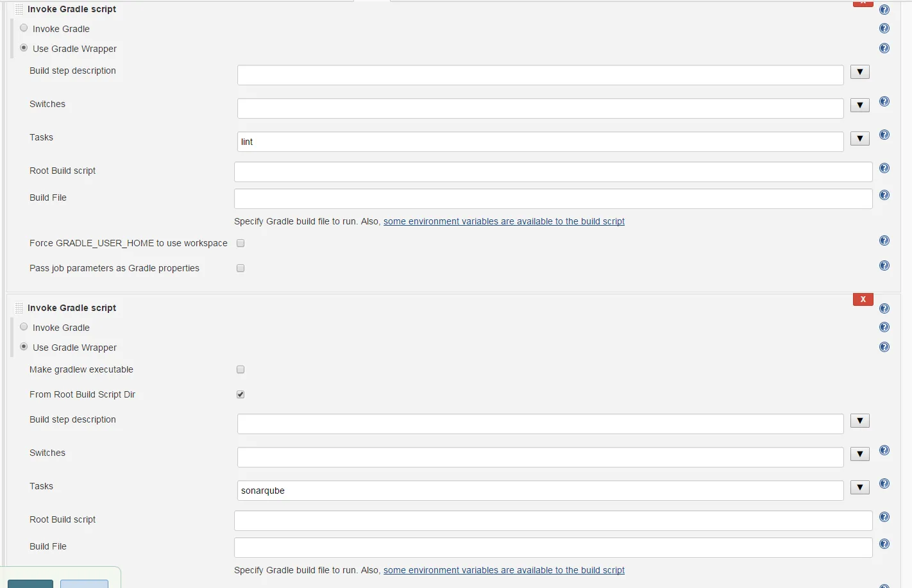The height and width of the screenshot is (588, 912).
Task: Select Invoke Gradle radio in second step
Action: coord(24,327)
